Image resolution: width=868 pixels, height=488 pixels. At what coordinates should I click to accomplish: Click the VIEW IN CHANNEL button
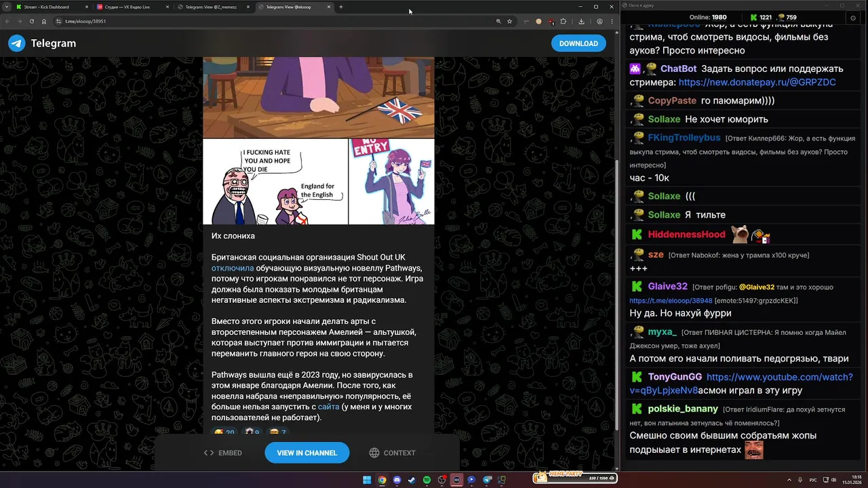[307, 453]
